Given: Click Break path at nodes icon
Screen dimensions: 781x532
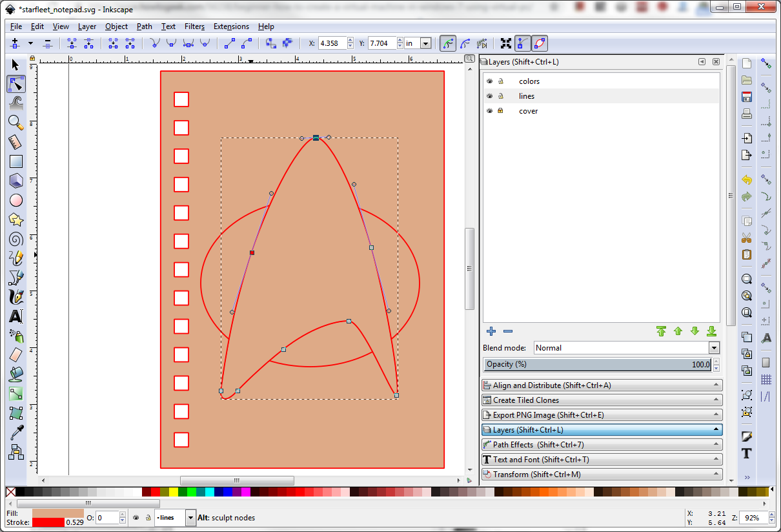Looking at the screenshot, I should pyautogui.click(x=88, y=43).
